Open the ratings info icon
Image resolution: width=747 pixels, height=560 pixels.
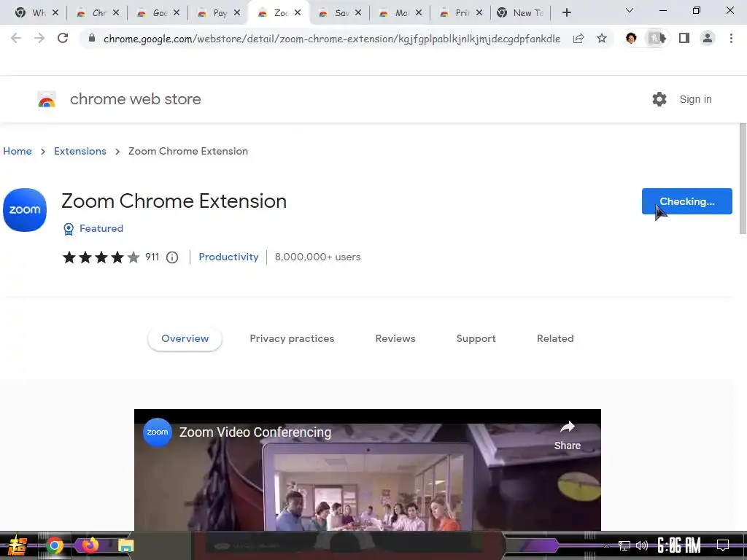[x=172, y=257]
